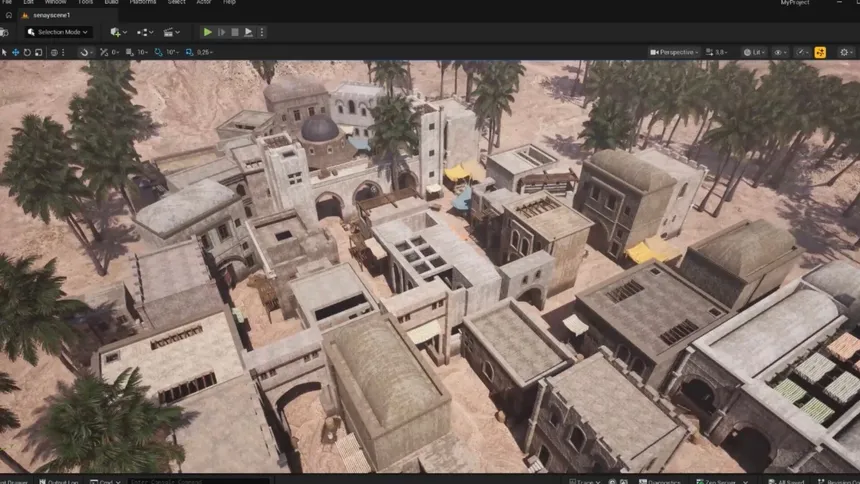The height and width of the screenshot is (484, 860).
Task: Click the Save/Browse content icon left of Selection Mode
Action: point(4,32)
